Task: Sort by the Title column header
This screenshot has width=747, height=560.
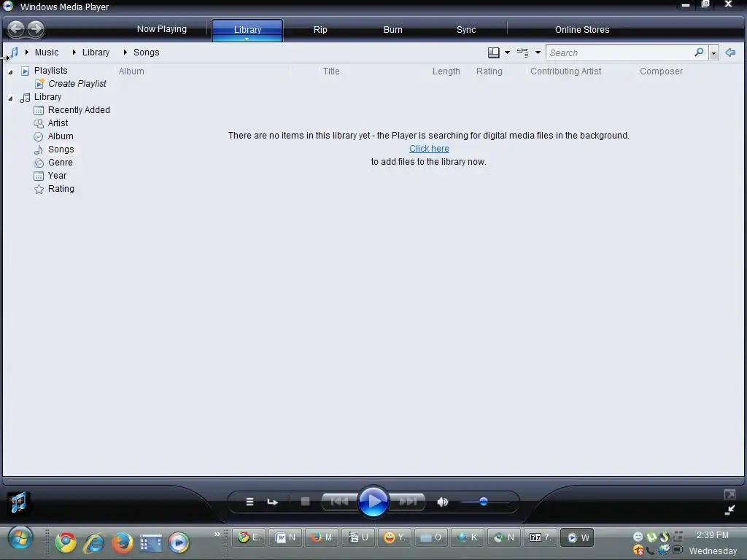Action: 331,71
